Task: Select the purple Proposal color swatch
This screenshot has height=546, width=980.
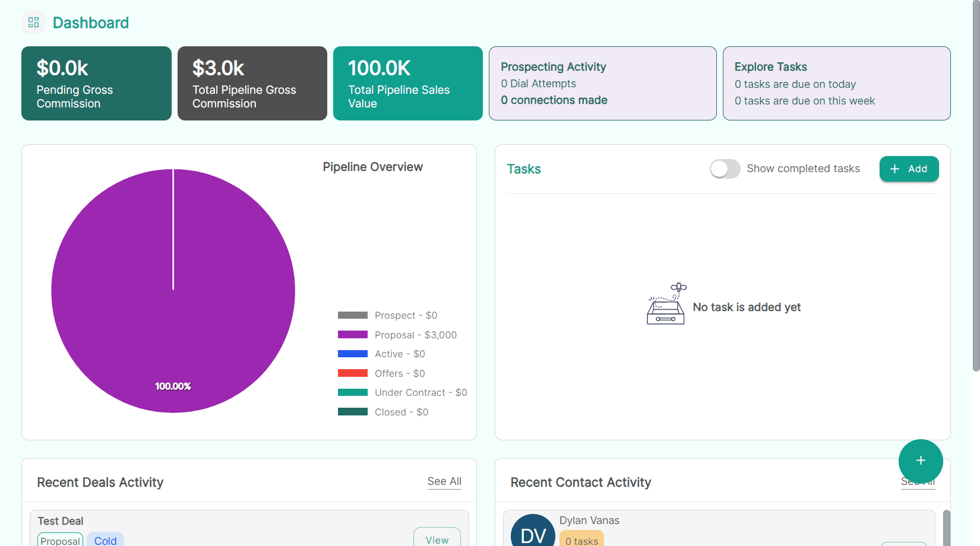Action: (353, 334)
